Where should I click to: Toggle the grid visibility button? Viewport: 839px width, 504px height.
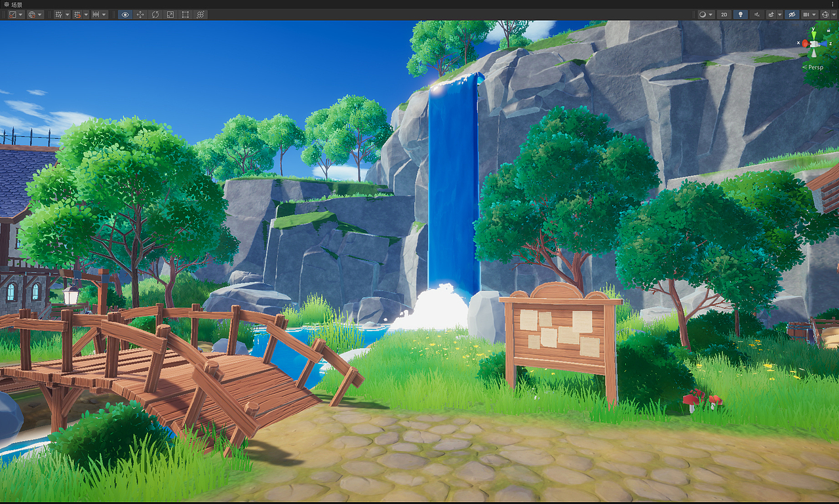(x=58, y=14)
